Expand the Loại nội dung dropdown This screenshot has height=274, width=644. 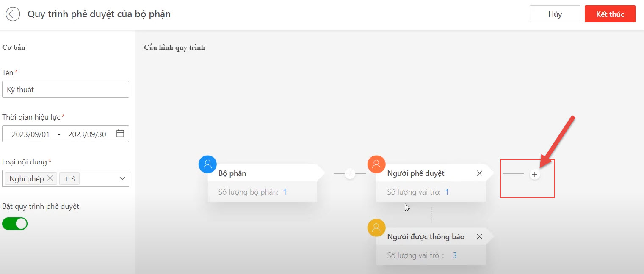point(122,178)
